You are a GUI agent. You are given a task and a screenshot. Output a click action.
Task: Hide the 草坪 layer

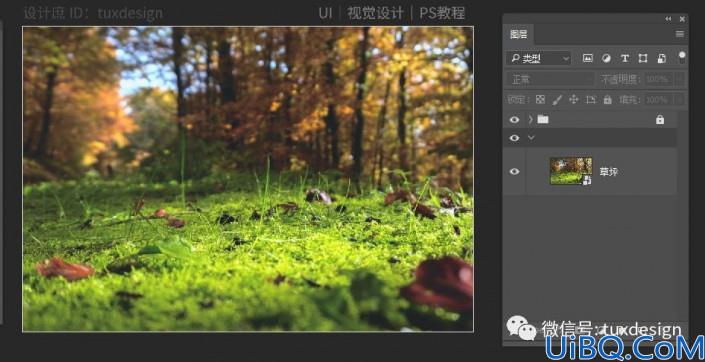pyautogui.click(x=514, y=171)
